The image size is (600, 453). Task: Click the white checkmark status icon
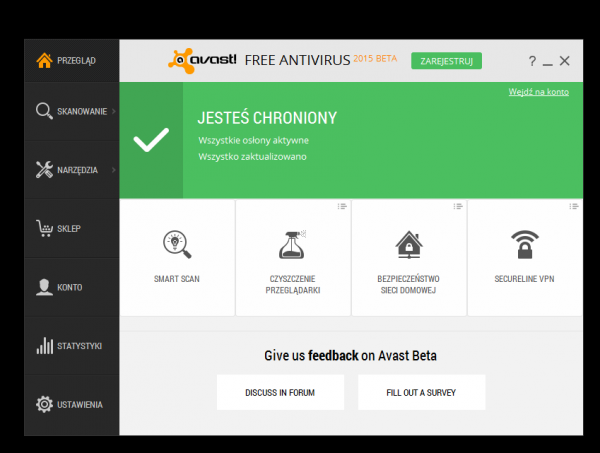click(151, 140)
